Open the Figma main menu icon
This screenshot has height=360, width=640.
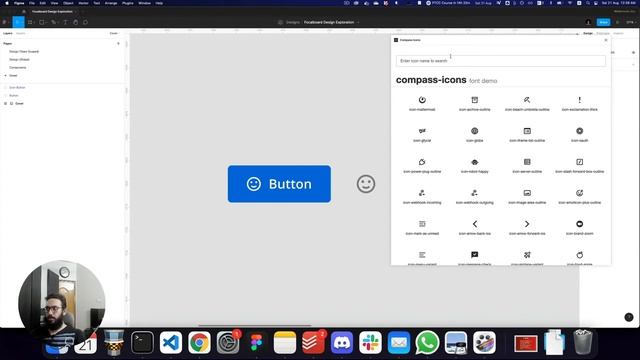(x=5, y=22)
